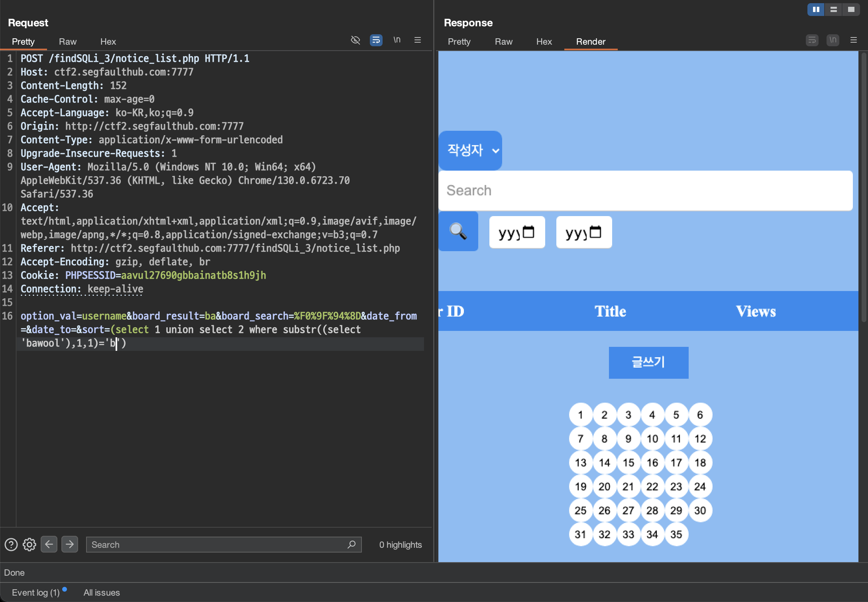Open the Event log link
Image resolution: width=868 pixels, height=602 pixels.
[35, 593]
